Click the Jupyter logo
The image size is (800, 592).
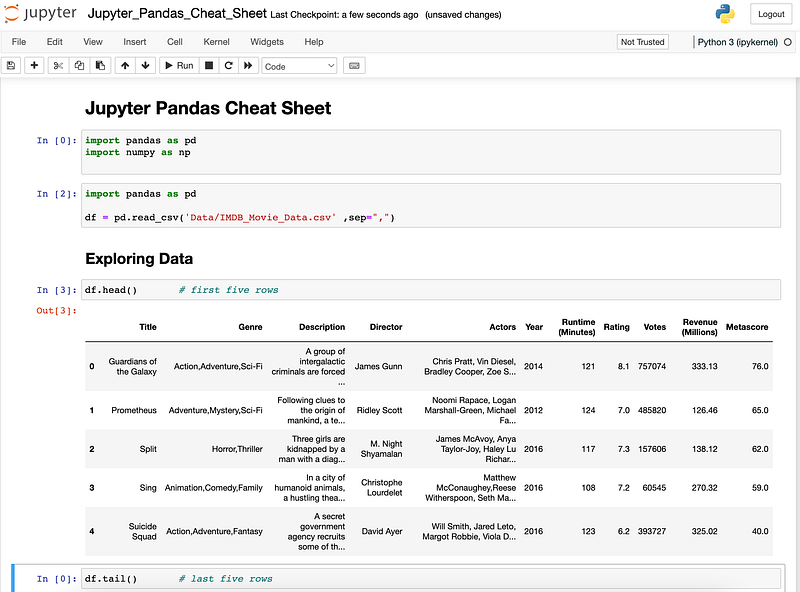[41, 13]
